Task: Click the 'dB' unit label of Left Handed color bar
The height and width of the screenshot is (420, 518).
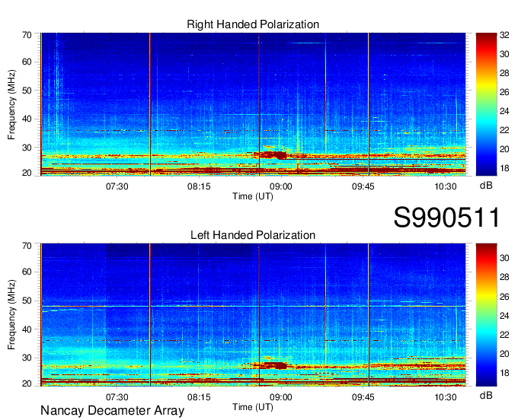Action: tap(486, 396)
